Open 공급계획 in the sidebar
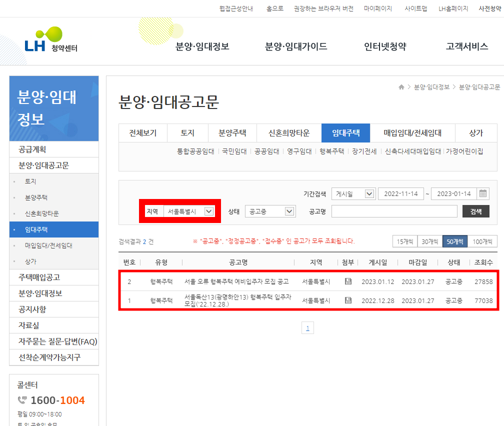The image size is (504, 426). pyautogui.click(x=54, y=149)
